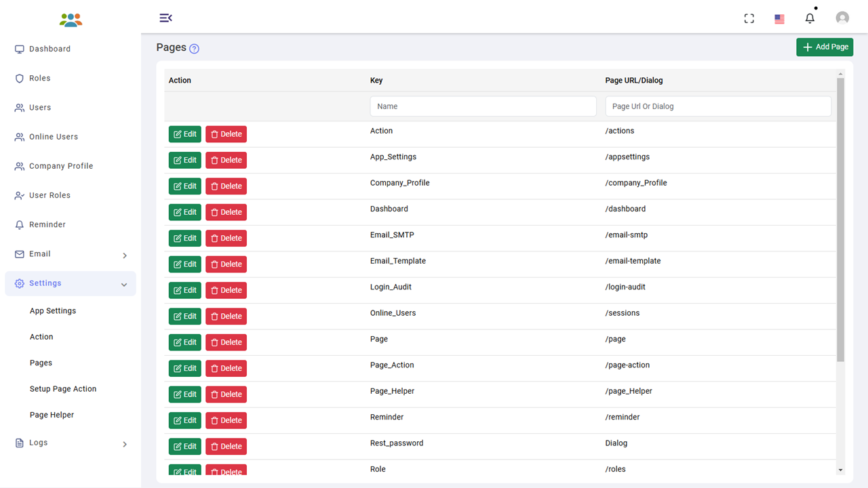868x488 pixels.
Task: Delete the Login_Audit page row
Action: tap(226, 290)
